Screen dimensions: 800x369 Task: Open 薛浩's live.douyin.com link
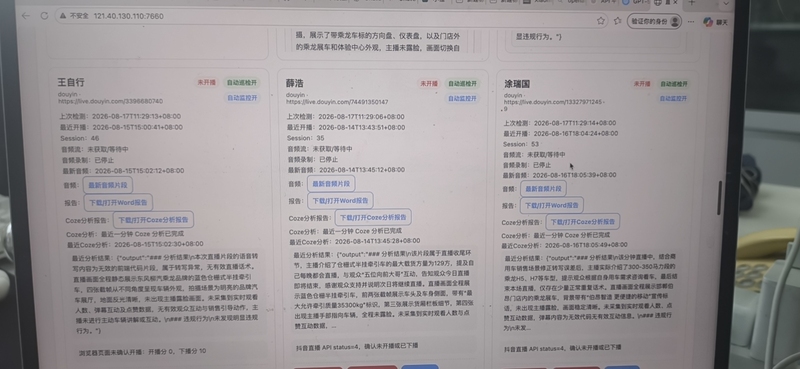pyautogui.click(x=337, y=102)
